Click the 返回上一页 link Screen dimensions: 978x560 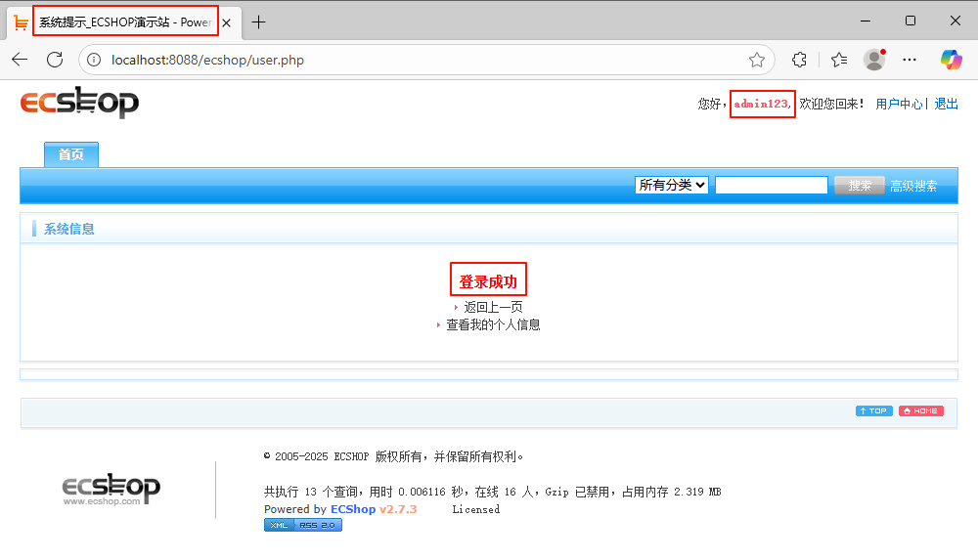tap(493, 307)
